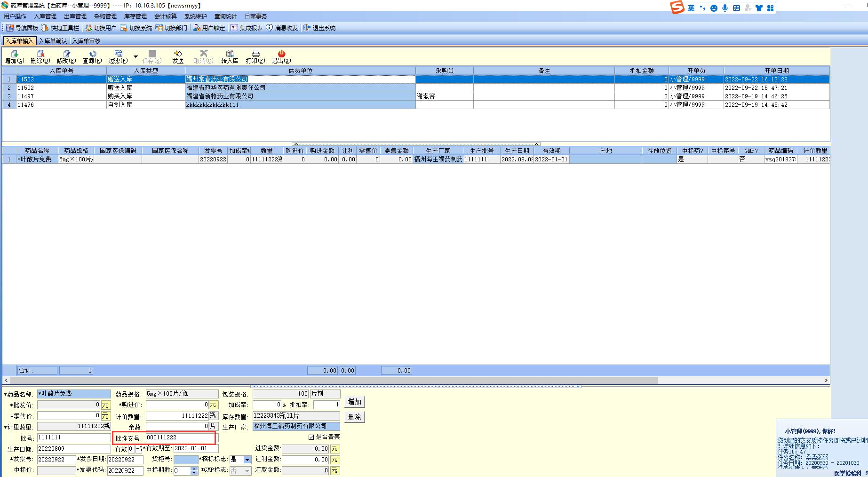Image resolution: width=868 pixels, height=477 pixels.
Task: Toggle Sogou 英 English input mode
Action: (x=691, y=8)
